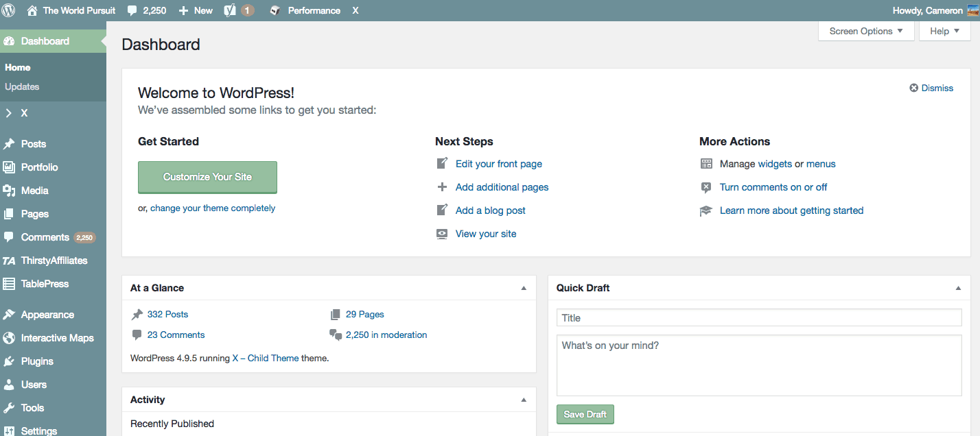Click the ThirstyAffiliates TA icon

coord(9,261)
